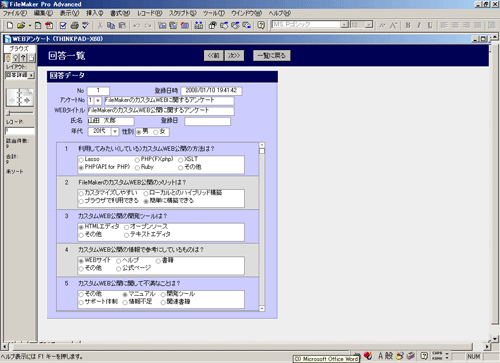Select the 女 gender radio button
The height and width of the screenshot is (363, 500).
coord(155,132)
